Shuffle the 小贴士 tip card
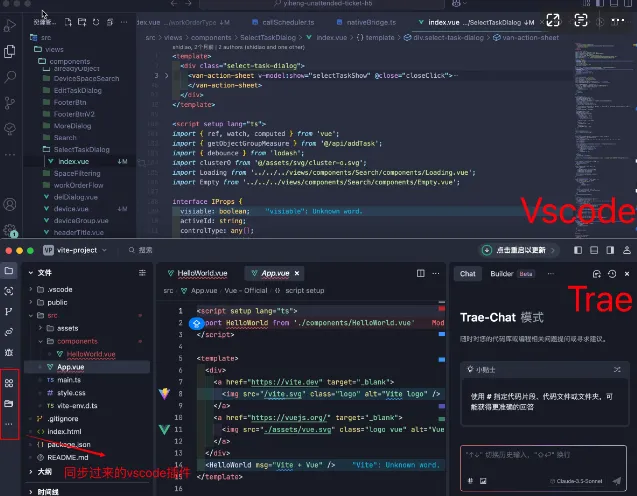 coord(617,370)
